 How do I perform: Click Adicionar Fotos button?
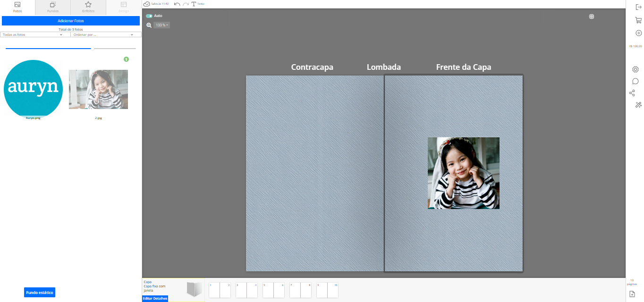tap(71, 21)
